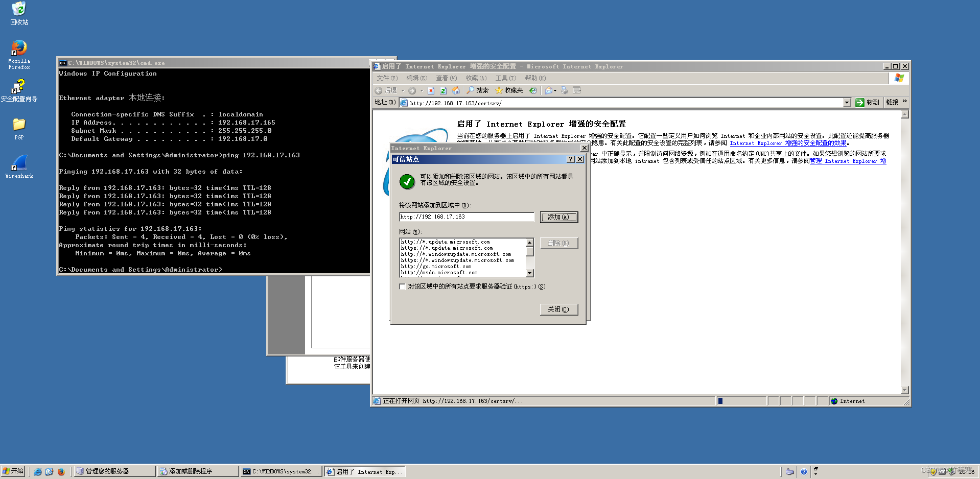Screen dimensions: 980x479
Task: Open the Favorites (收藏夹) star button
Action: [x=509, y=90]
